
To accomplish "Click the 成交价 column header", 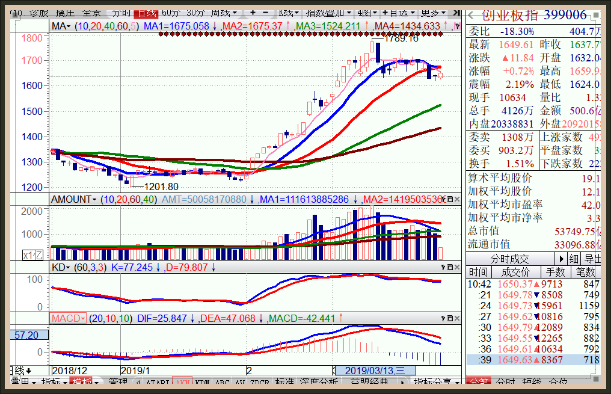I will [x=515, y=272].
